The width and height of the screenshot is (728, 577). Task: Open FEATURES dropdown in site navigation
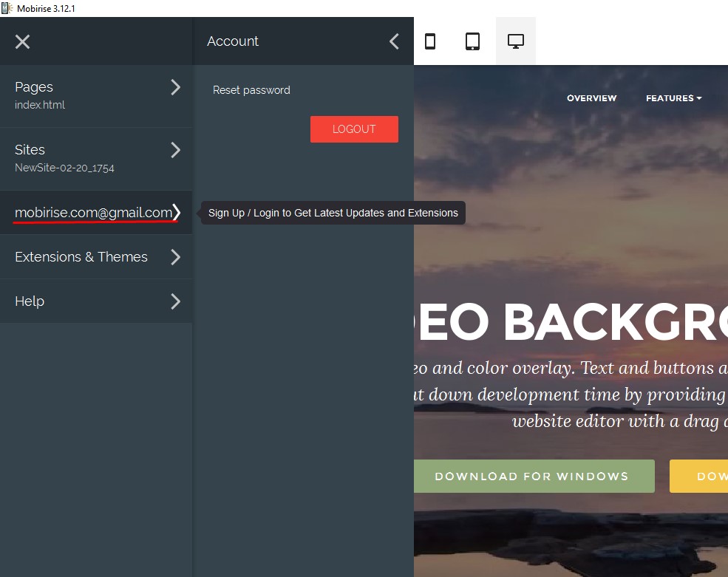tap(673, 98)
